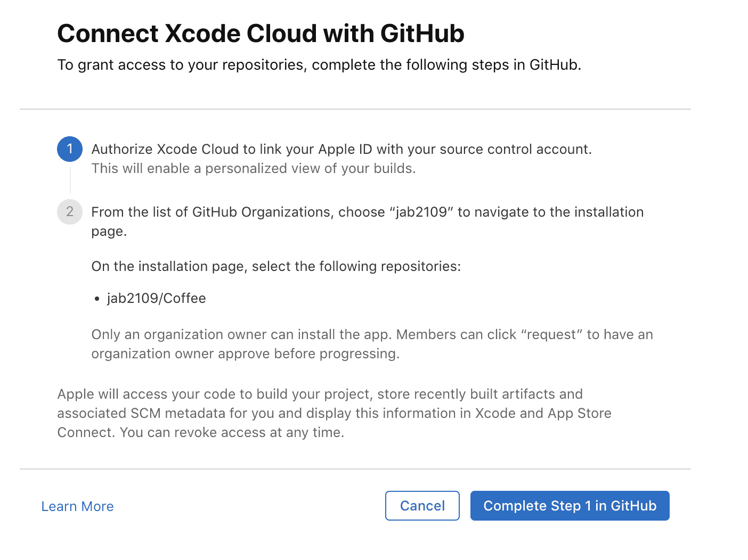Select the active step marker in the progress list
This screenshot has height=560, width=748.
[69, 149]
